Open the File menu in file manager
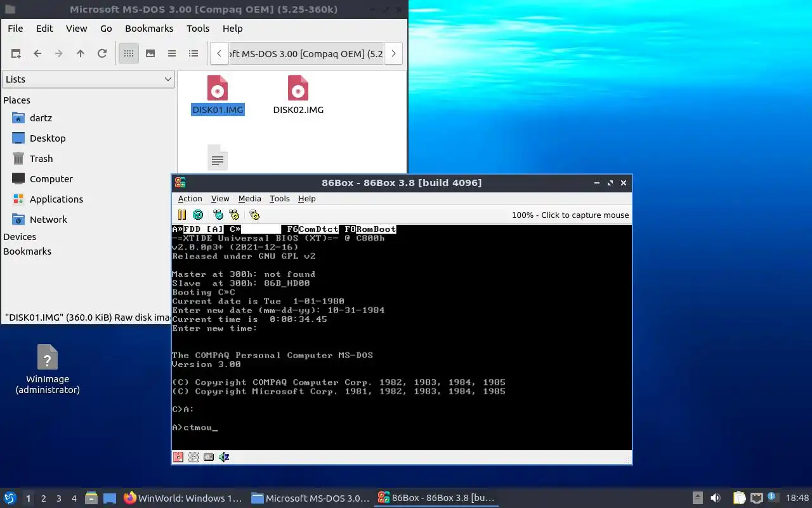The height and width of the screenshot is (508, 812). click(x=15, y=29)
